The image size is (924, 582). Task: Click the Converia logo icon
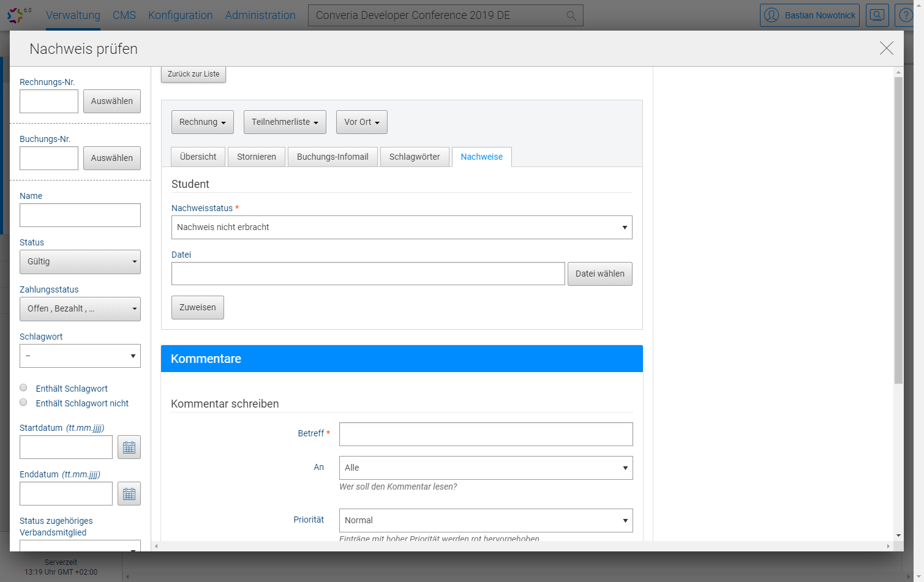click(17, 15)
